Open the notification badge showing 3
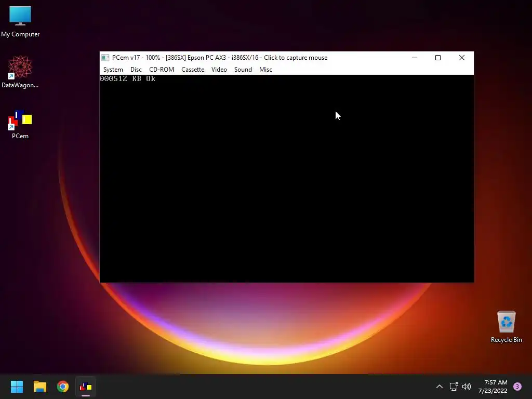Viewport: 532px width, 399px height. (x=517, y=387)
